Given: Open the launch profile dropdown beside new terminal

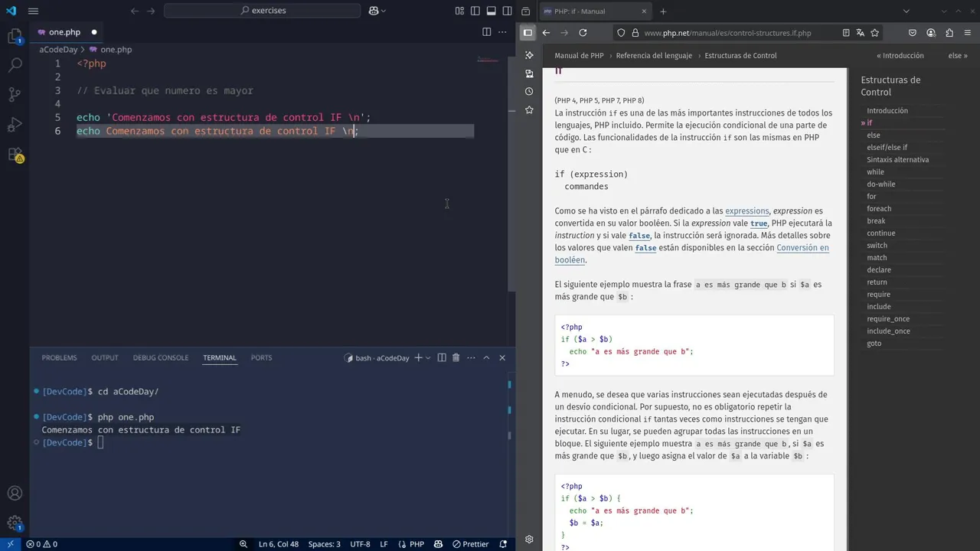Looking at the screenshot, I should [428, 357].
